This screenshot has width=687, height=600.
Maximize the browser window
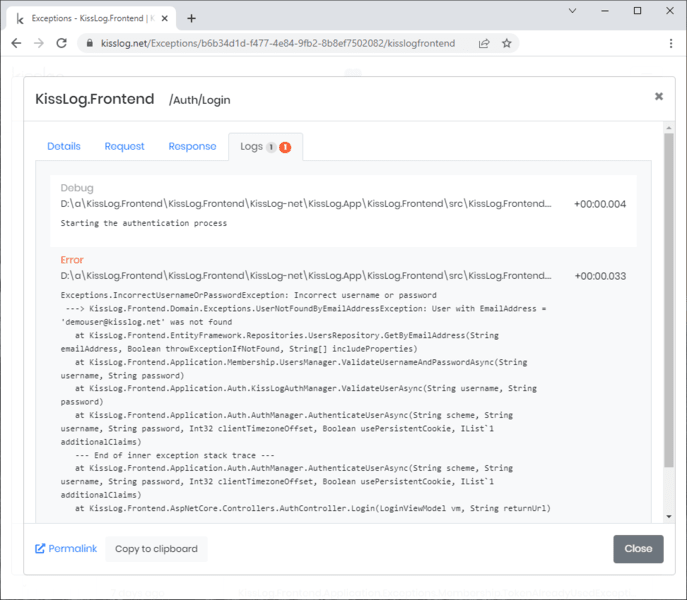click(x=637, y=11)
